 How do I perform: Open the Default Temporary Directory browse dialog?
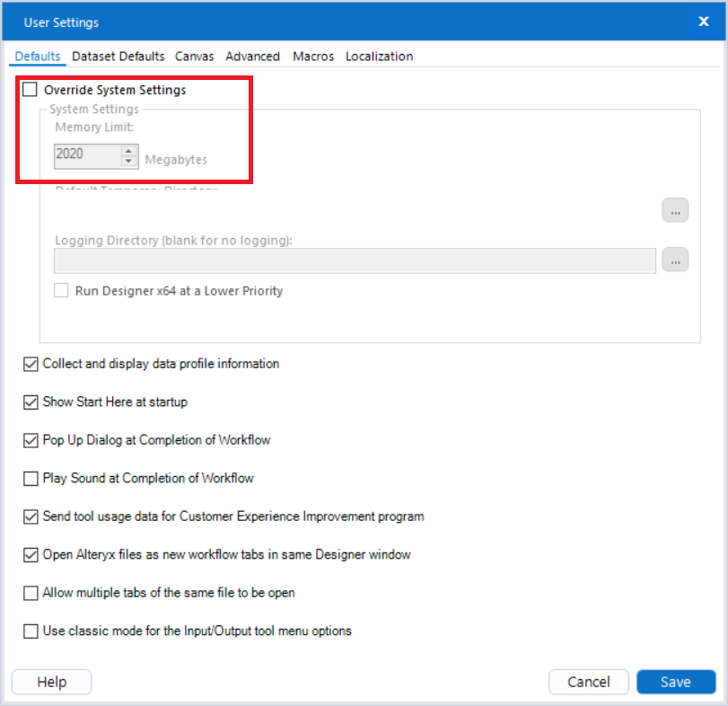point(675,209)
